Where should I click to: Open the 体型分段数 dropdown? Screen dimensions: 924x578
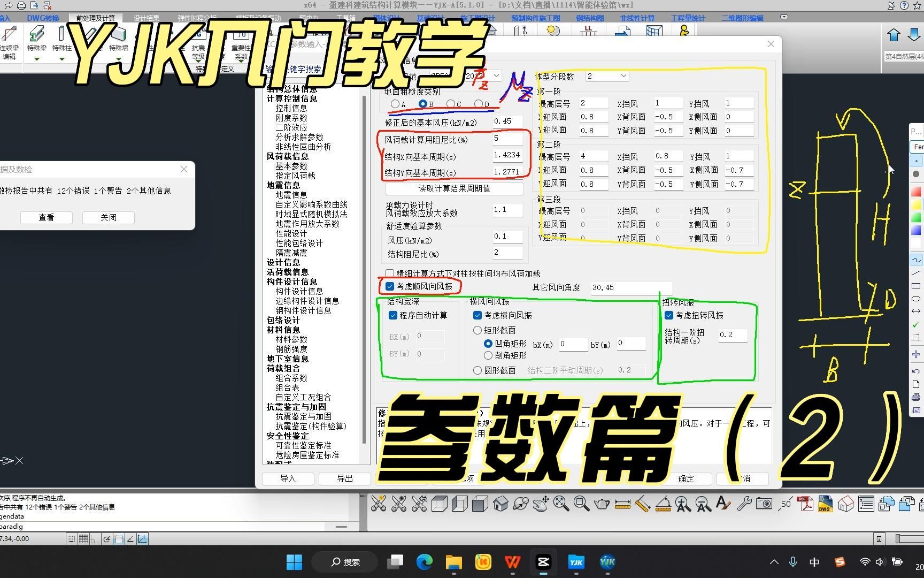point(607,76)
